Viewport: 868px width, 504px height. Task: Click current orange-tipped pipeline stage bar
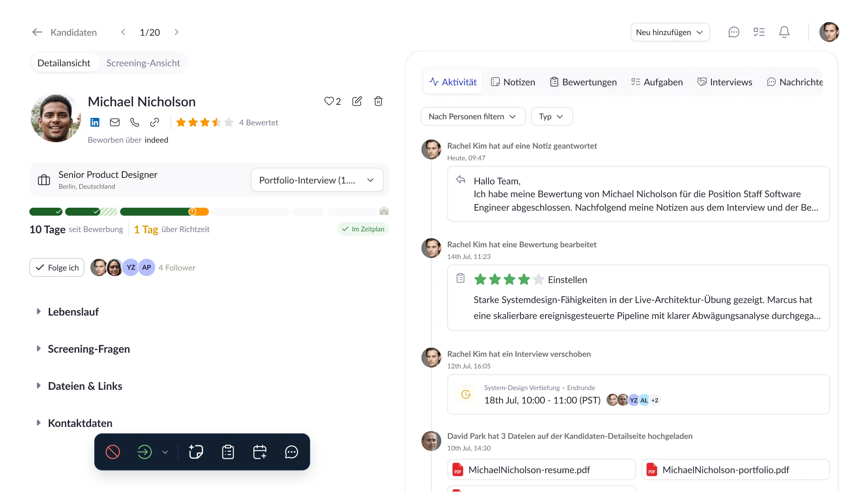pos(164,211)
